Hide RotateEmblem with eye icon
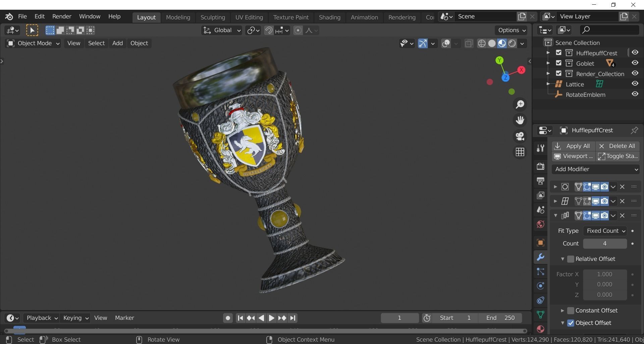 [x=635, y=94]
